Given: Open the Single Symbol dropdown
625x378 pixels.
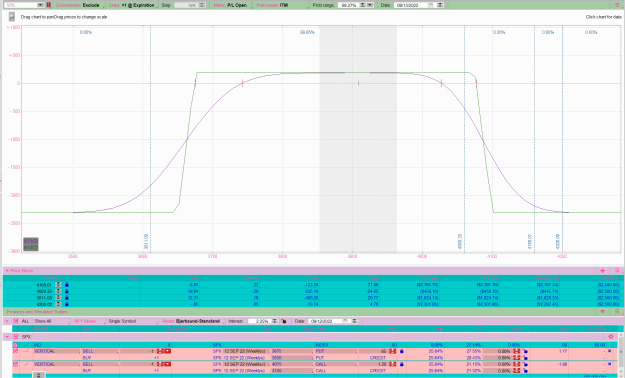Looking at the screenshot, I should (x=132, y=321).
